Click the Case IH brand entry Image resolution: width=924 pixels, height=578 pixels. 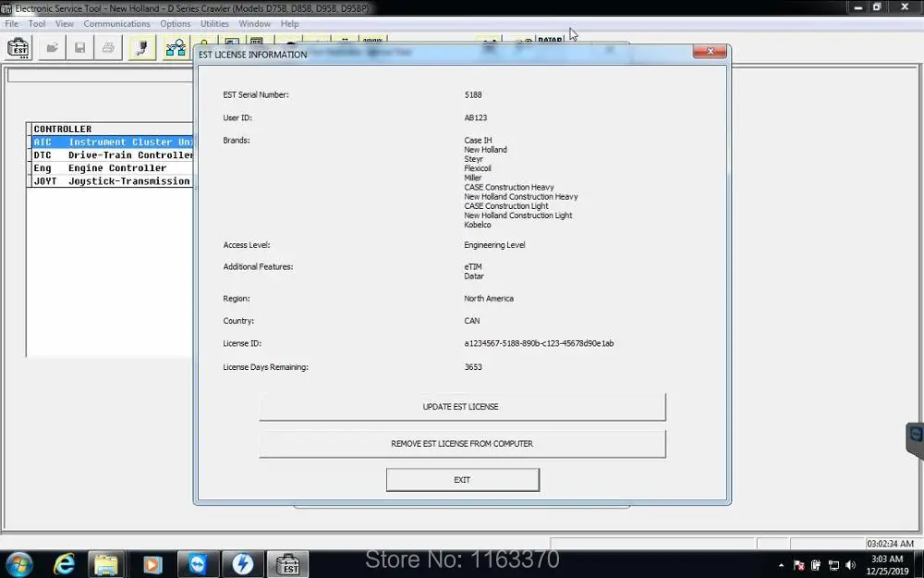click(x=478, y=141)
